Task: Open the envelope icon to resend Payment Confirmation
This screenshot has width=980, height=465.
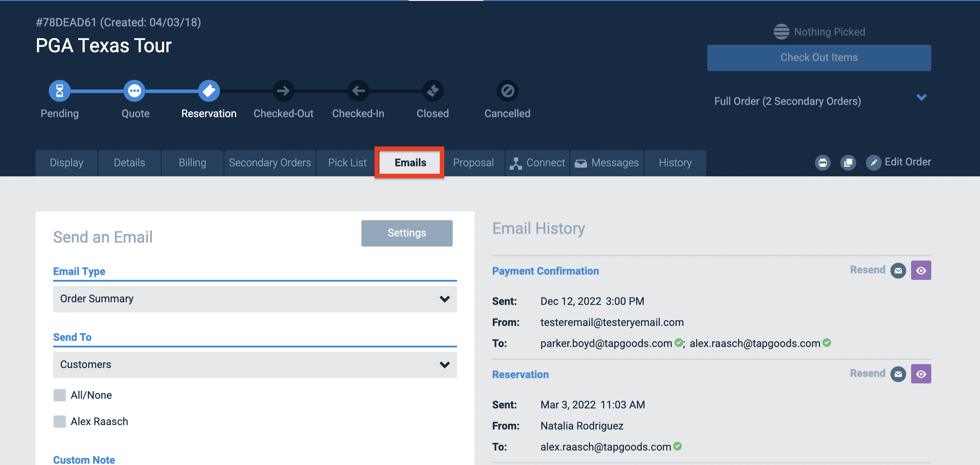Action: click(898, 270)
